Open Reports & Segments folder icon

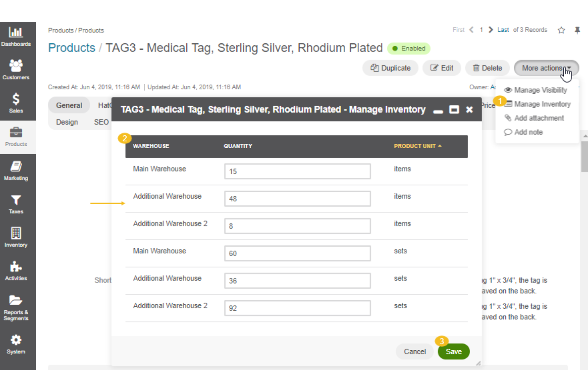point(16,300)
